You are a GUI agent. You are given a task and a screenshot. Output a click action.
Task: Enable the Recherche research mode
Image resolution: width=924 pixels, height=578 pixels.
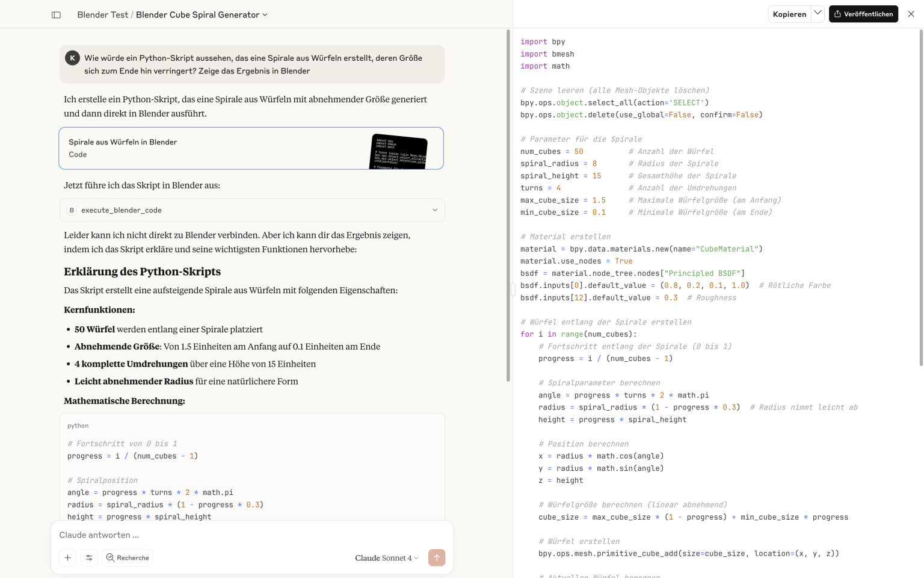[x=128, y=558]
